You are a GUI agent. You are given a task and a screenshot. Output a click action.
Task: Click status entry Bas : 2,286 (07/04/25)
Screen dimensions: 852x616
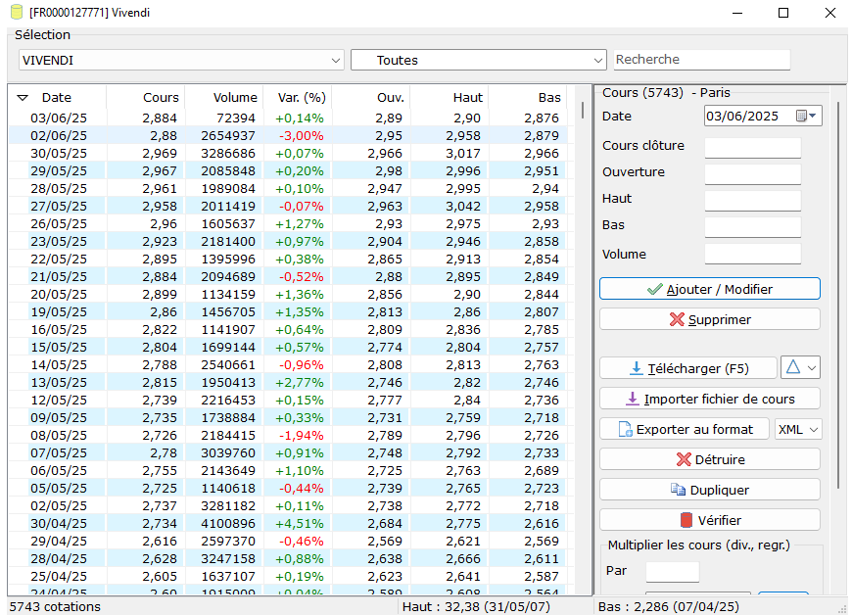(x=669, y=607)
